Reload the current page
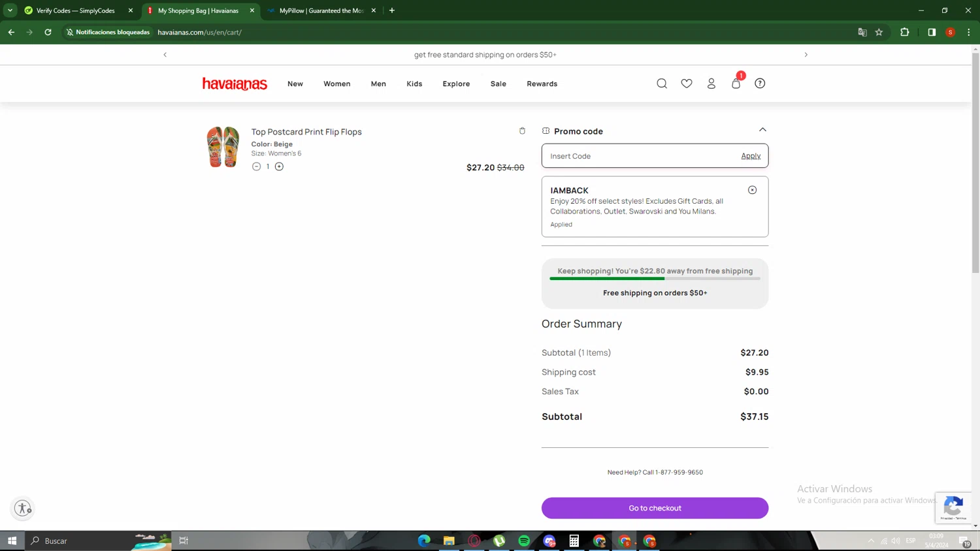Image resolution: width=980 pixels, height=551 pixels. pyautogui.click(x=48, y=32)
